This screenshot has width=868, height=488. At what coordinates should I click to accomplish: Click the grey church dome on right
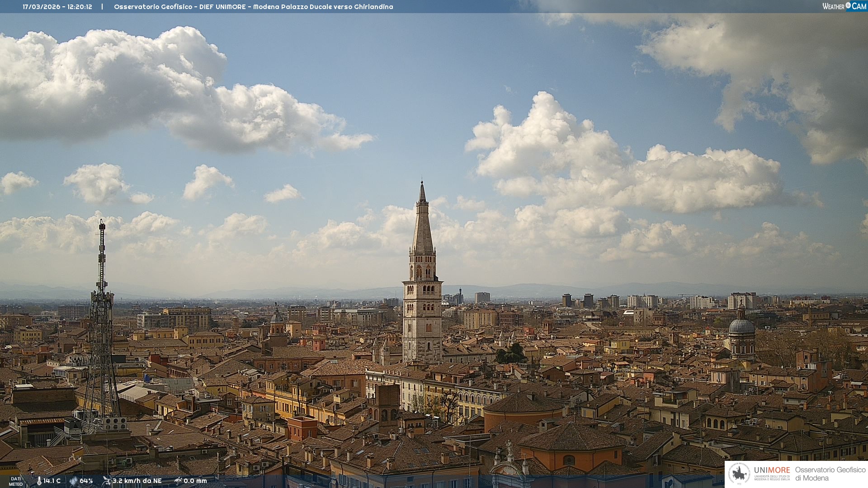point(741,326)
